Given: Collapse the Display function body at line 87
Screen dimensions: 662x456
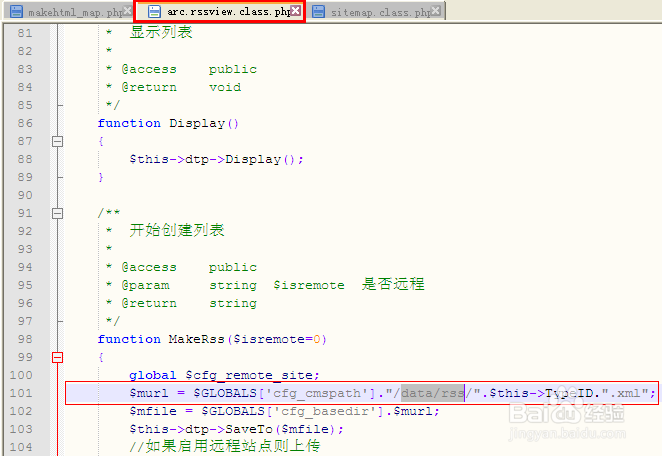Looking at the screenshot, I should pyautogui.click(x=57, y=141).
